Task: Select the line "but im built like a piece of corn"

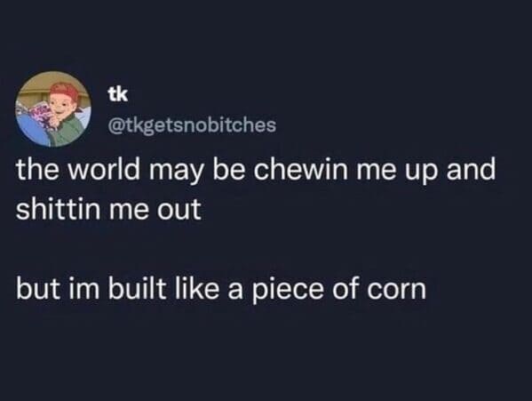Action: click(x=221, y=289)
